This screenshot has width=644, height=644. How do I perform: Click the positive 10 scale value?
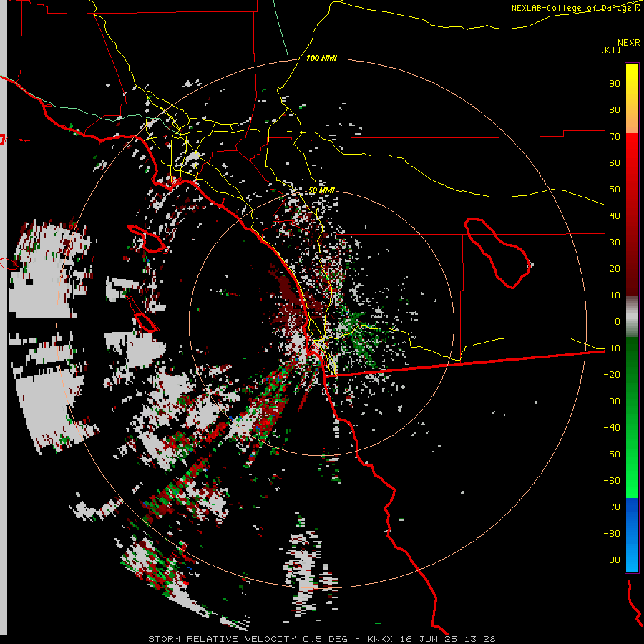[x=615, y=296]
